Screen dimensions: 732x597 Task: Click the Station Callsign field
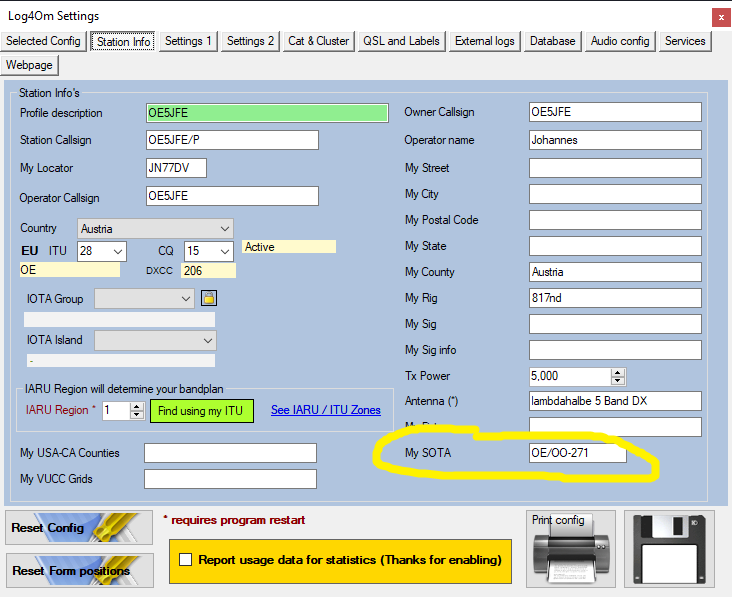tap(232, 140)
